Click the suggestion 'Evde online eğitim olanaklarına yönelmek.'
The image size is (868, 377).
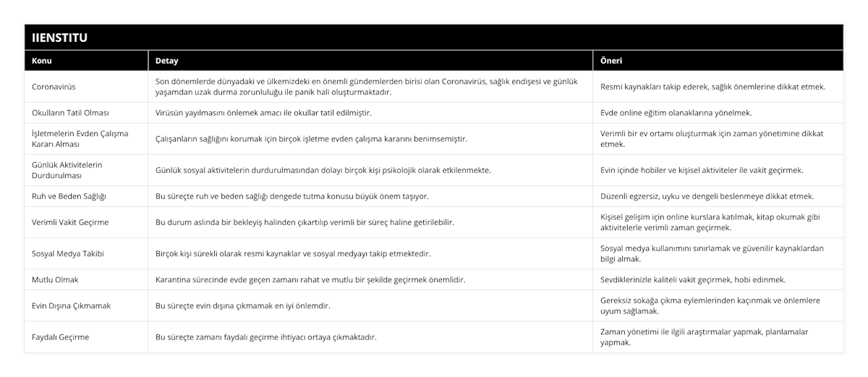pyautogui.click(x=686, y=113)
